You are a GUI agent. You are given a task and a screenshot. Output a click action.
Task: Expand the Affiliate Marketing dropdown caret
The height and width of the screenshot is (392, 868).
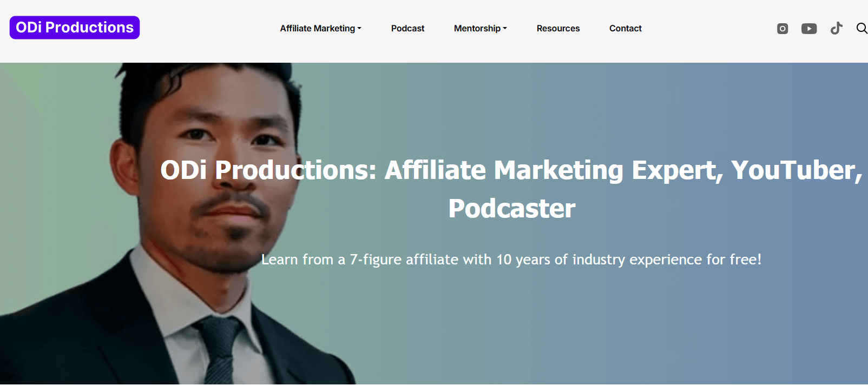click(x=359, y=29)
